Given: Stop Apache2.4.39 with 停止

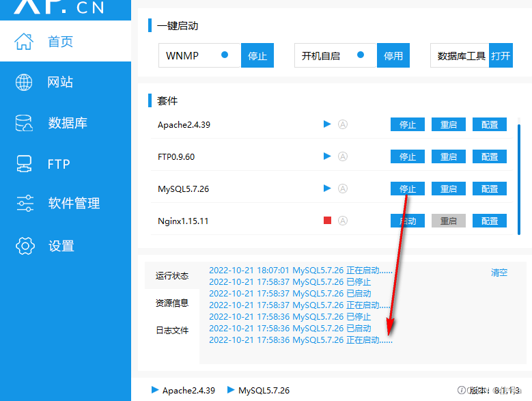Looking at the screenshot, I should tap(408, 124).
